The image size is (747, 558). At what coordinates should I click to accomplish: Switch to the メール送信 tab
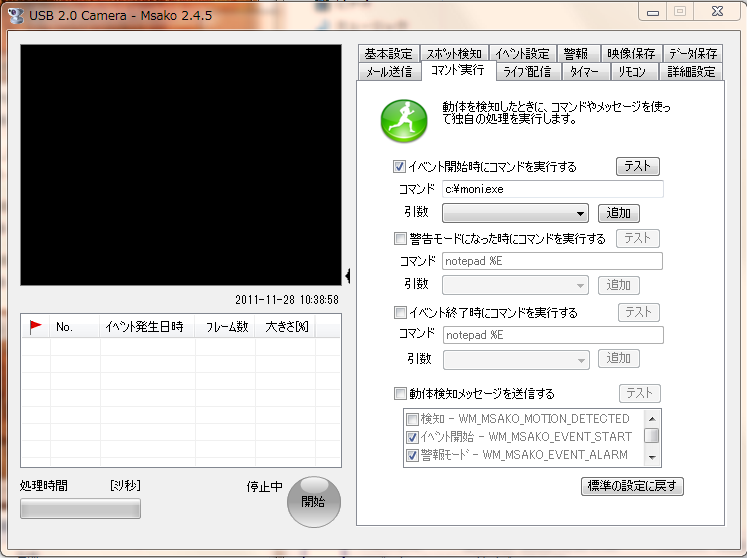(x=389, y=71)
